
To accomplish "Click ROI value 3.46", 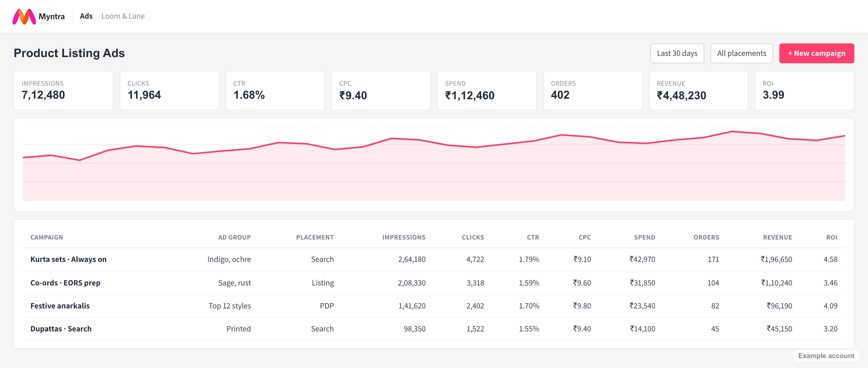I will 830,283.
